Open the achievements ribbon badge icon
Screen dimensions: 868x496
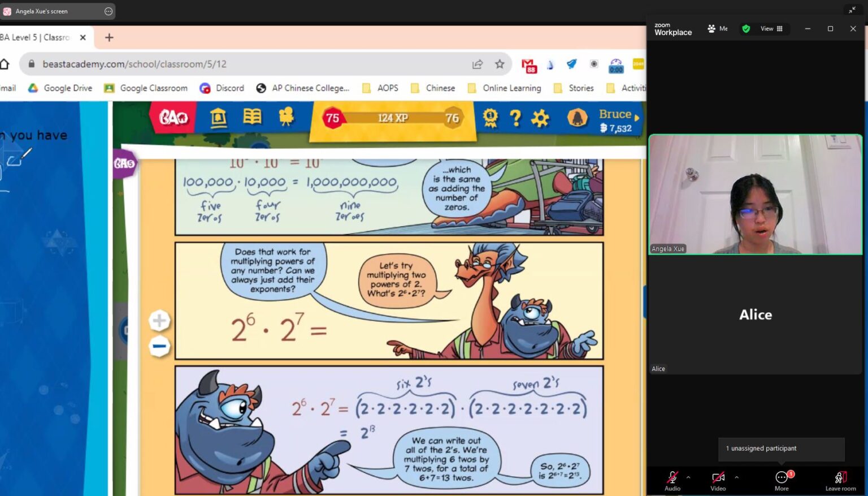click(x=490, y=118)
